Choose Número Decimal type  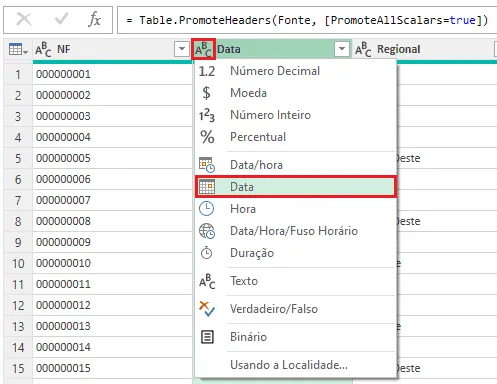coord(296,71)
